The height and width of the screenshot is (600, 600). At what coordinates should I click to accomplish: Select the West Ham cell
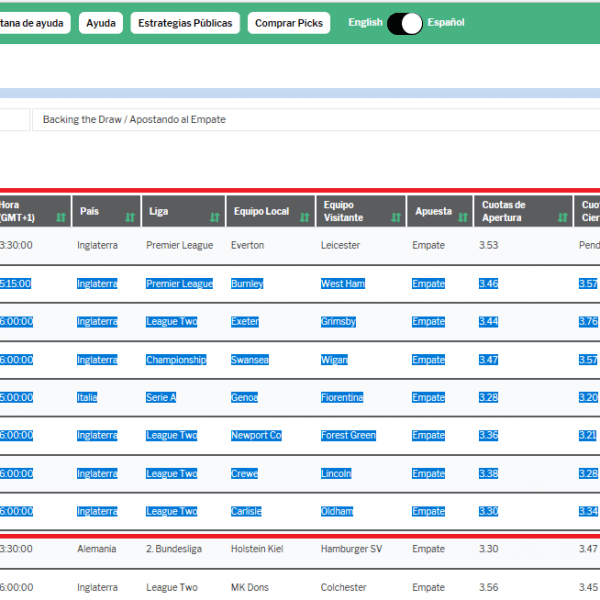point(343,284)
